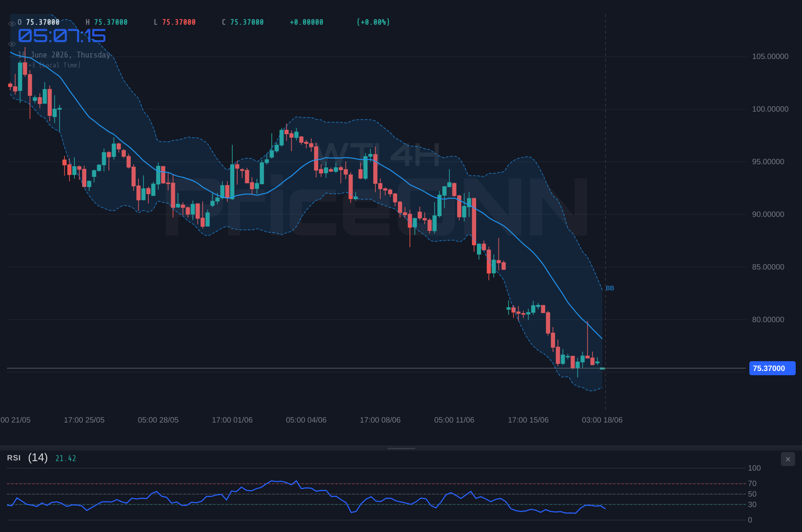
Task: Click the 05:00 28/05 time axis label
Action: [x=158, y=420]
